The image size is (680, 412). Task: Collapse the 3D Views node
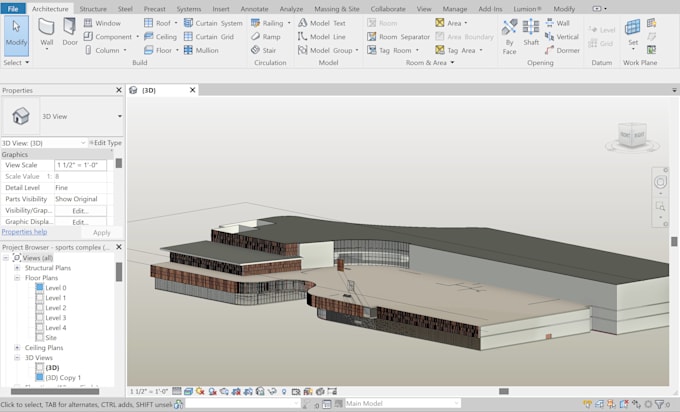17,357
